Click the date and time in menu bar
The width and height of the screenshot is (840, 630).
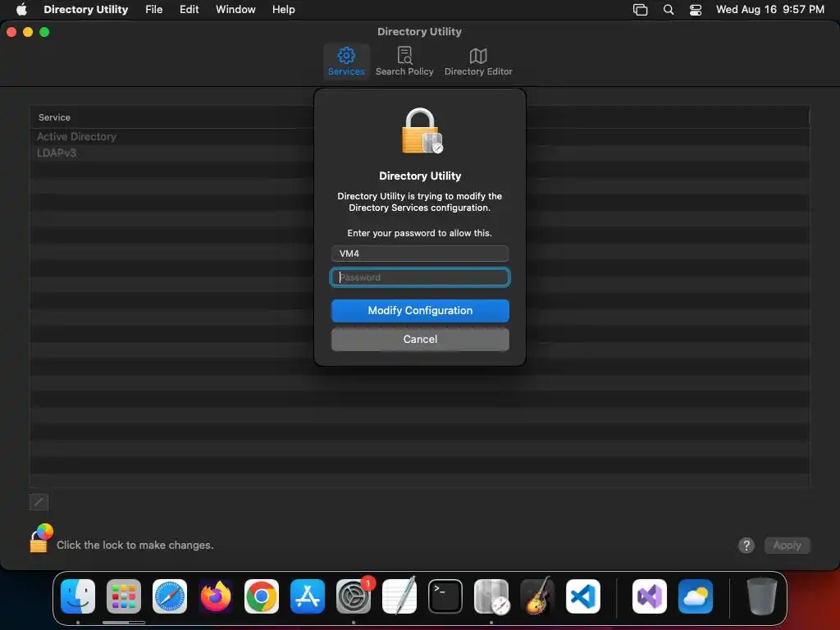(x=769, y=9)
